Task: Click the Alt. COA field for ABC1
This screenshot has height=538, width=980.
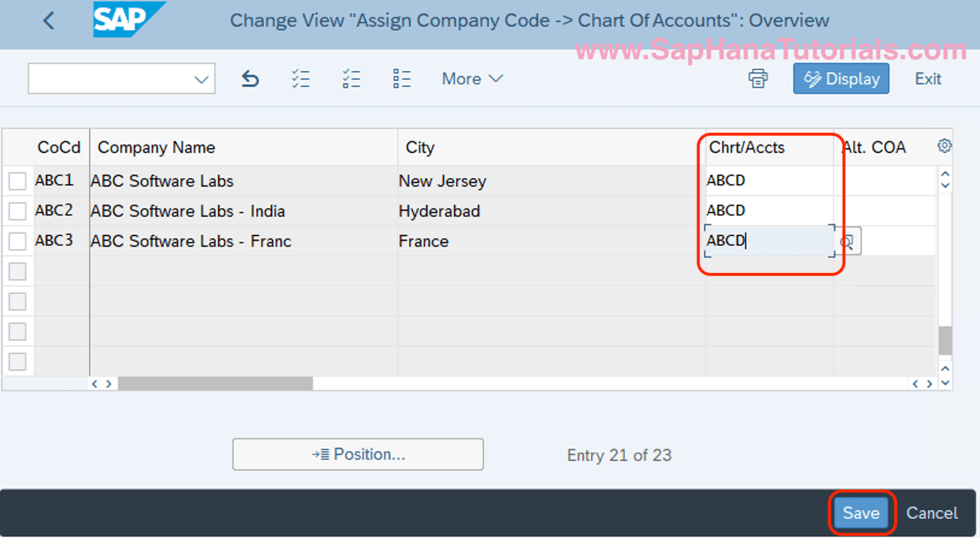Action: (x=885, y=181)
